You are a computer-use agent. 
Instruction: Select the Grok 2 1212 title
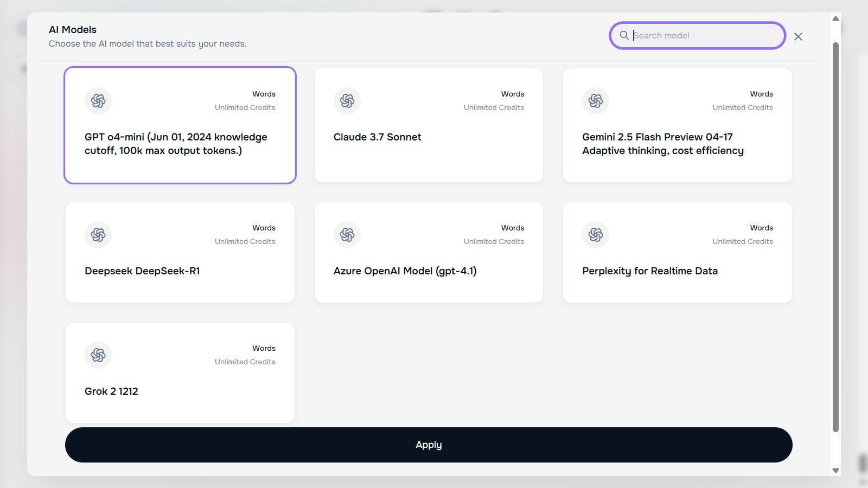pyautogui.click(x=111, y=391)
